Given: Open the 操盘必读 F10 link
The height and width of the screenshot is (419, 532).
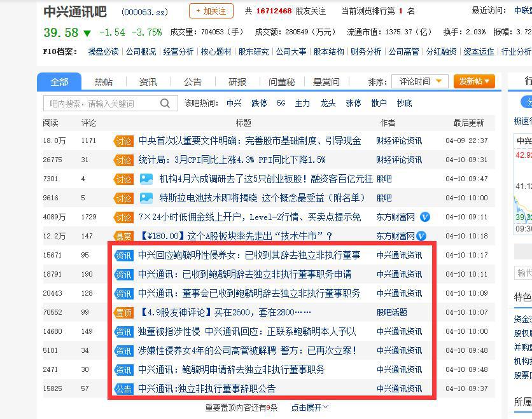Looking at the screenshot, I should pos(104,52).
